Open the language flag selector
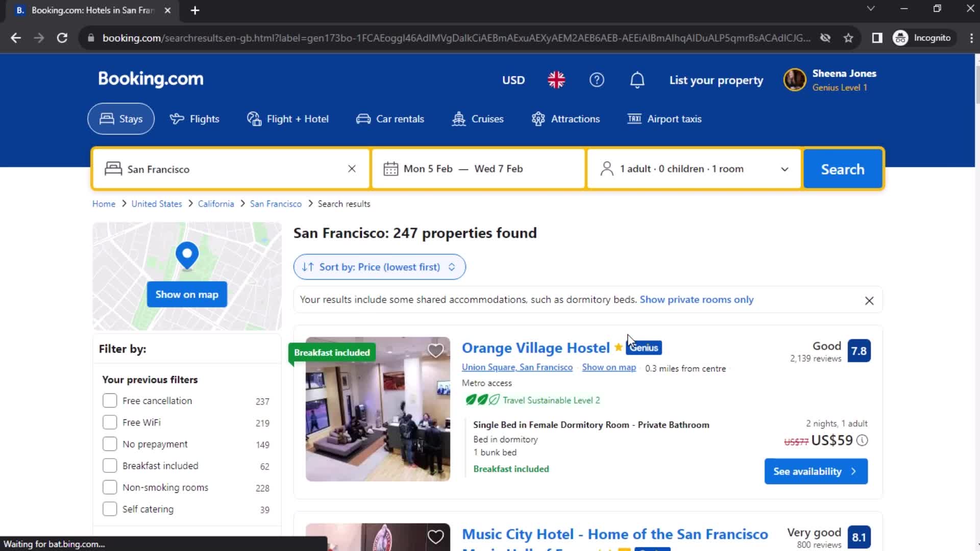Screen dimensions: 980x551 click(556, 80)
